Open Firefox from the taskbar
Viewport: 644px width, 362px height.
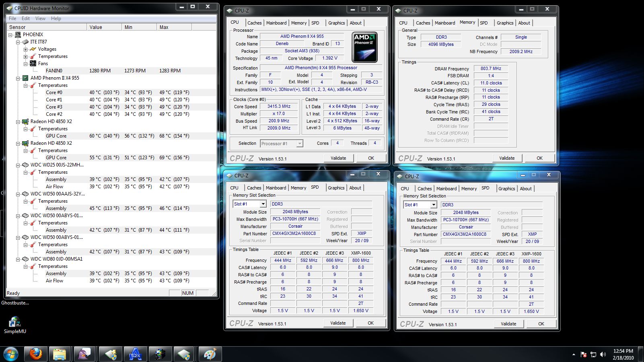tap(35, 354)
